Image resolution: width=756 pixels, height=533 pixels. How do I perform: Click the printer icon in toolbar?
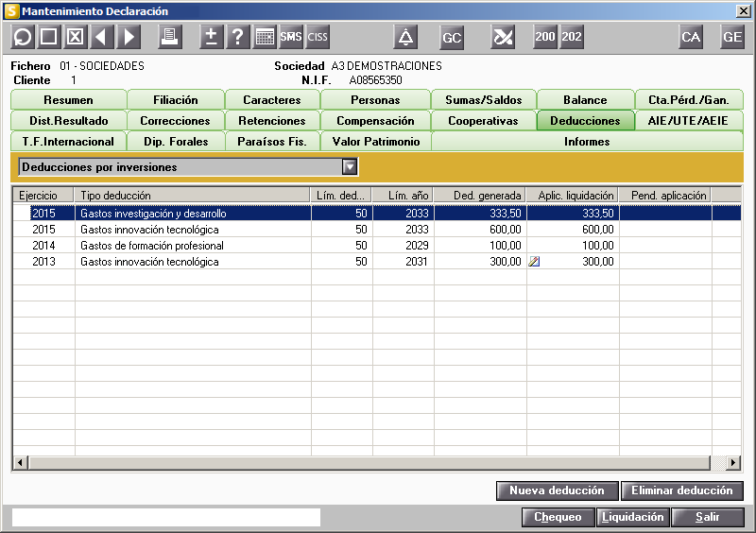click(x=170, y=37)
